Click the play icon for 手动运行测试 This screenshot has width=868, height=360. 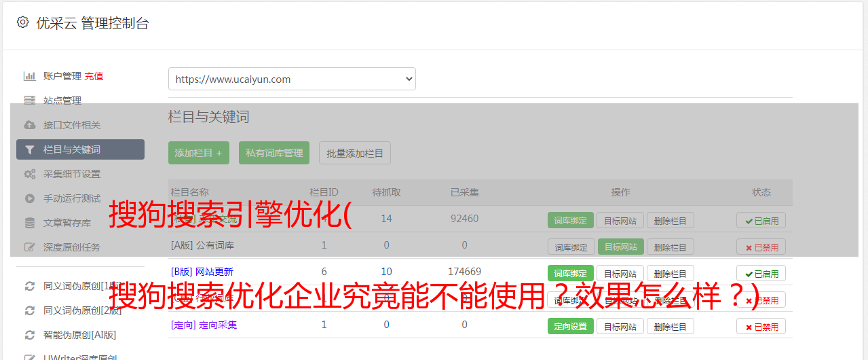coord(29,198)
